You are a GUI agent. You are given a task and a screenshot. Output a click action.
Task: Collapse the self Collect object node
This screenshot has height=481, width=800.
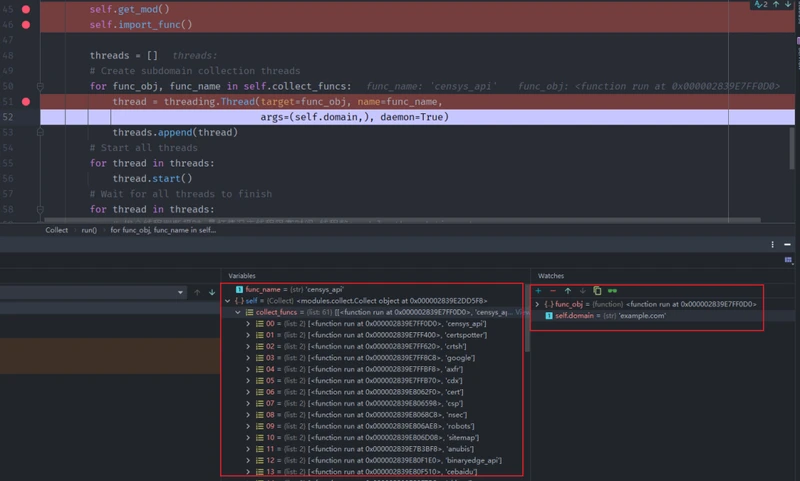[228, 301]
